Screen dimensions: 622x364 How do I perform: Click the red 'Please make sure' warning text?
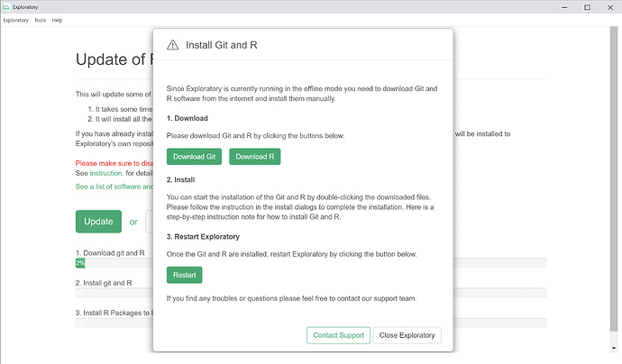114,163
